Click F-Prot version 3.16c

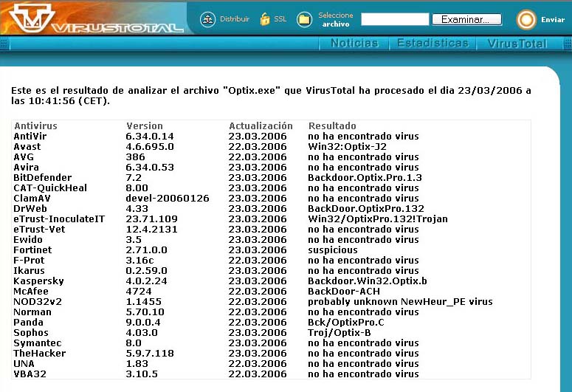(x=139, y=261)
